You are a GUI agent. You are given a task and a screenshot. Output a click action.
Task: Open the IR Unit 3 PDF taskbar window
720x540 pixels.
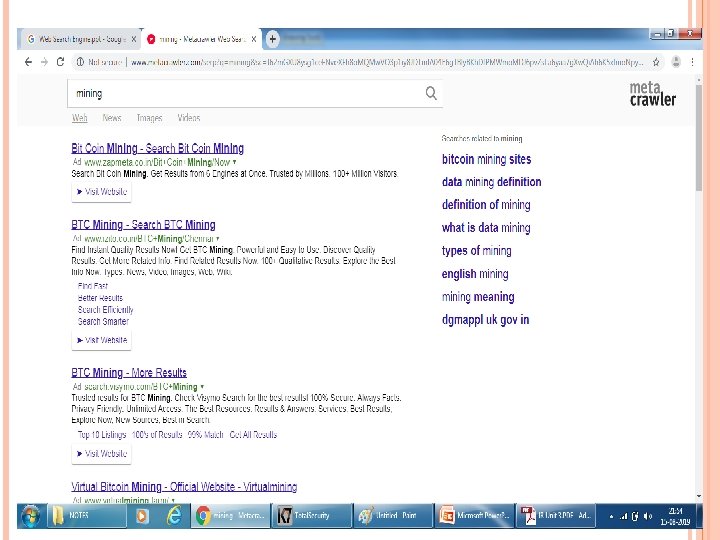coord(556,516)
